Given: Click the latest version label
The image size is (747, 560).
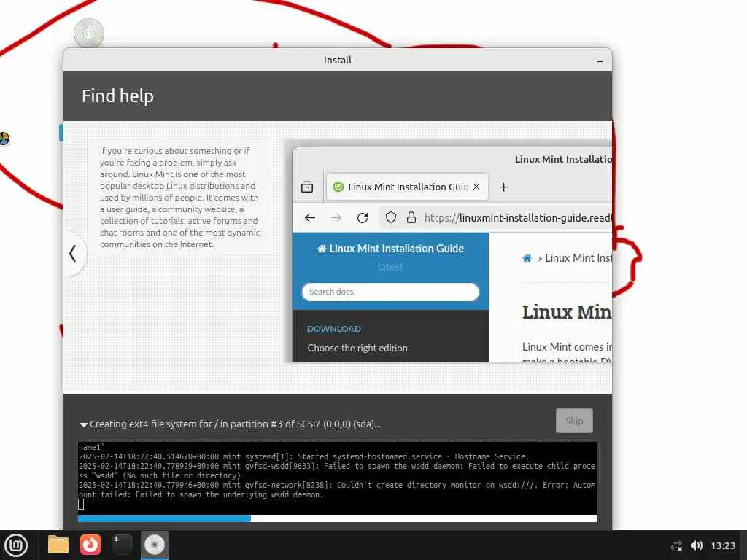Looking at the screenshot, I should click(x=390, y=267).
